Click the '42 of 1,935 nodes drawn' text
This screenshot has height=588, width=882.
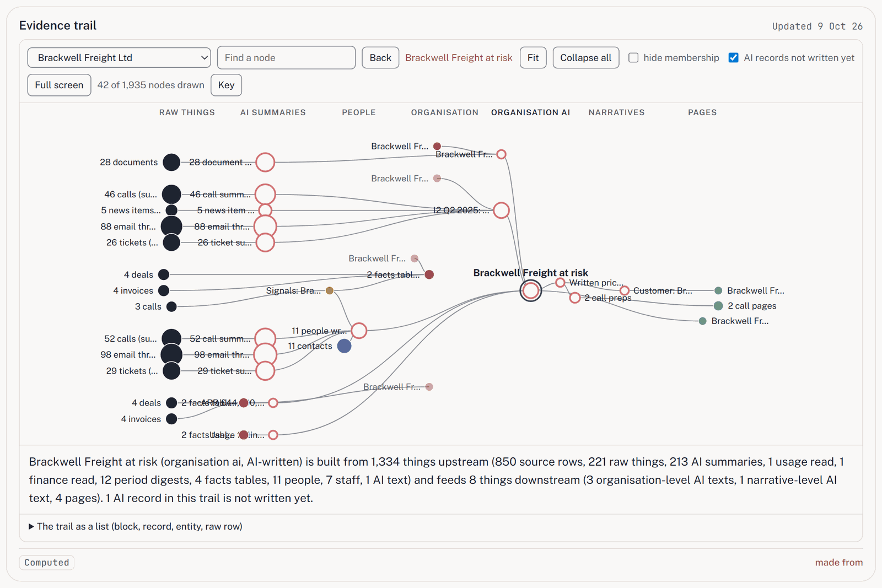pyautogui.click(x=151, y=85)
